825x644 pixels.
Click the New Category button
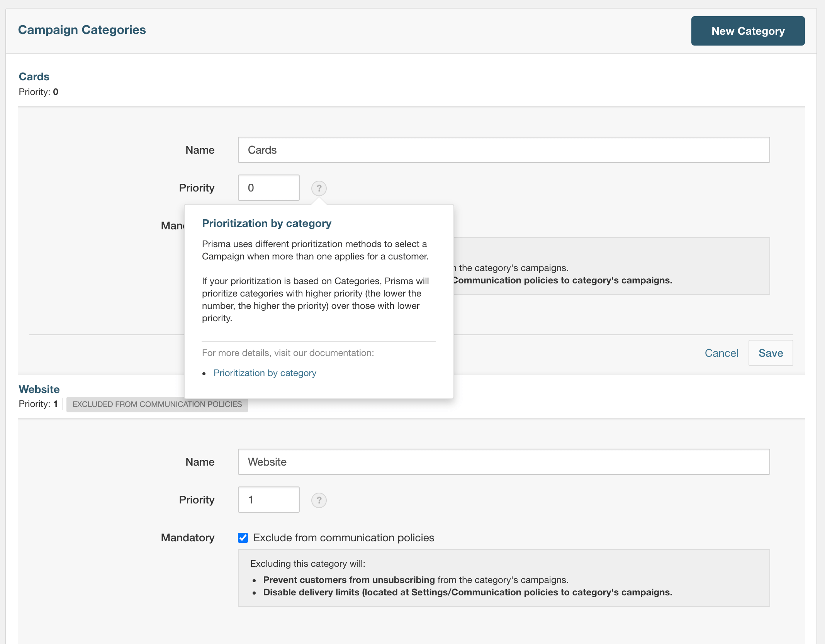[748, 31]
